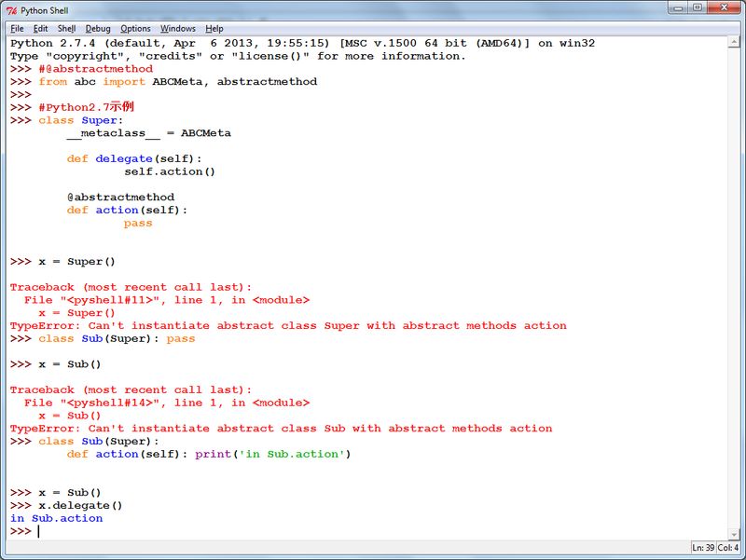Image resolution: width=746 pixels, height=560 pixels.
Task: Click the final empty '>>>' prompt
Action: 21,531
